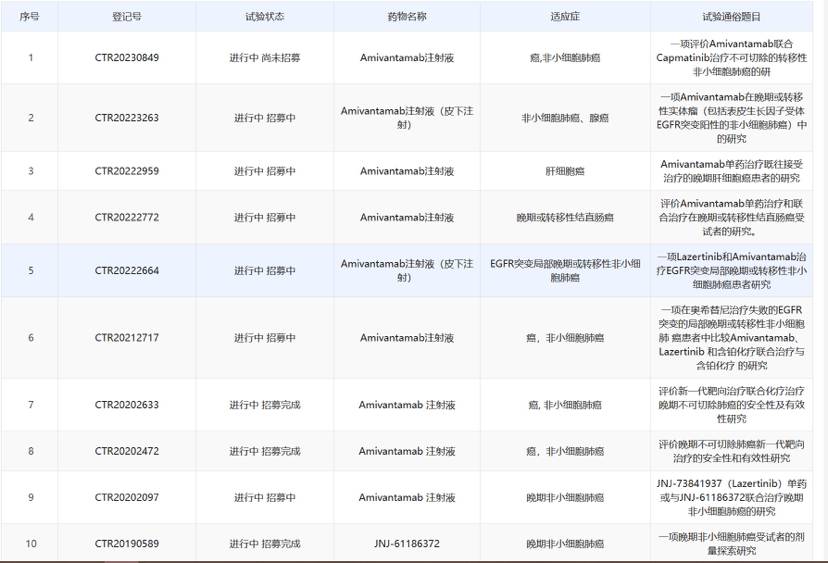Viewport: 828px width, 563px height.
Task: Click registration number CTR20202472
Action: tap(126, 451)
